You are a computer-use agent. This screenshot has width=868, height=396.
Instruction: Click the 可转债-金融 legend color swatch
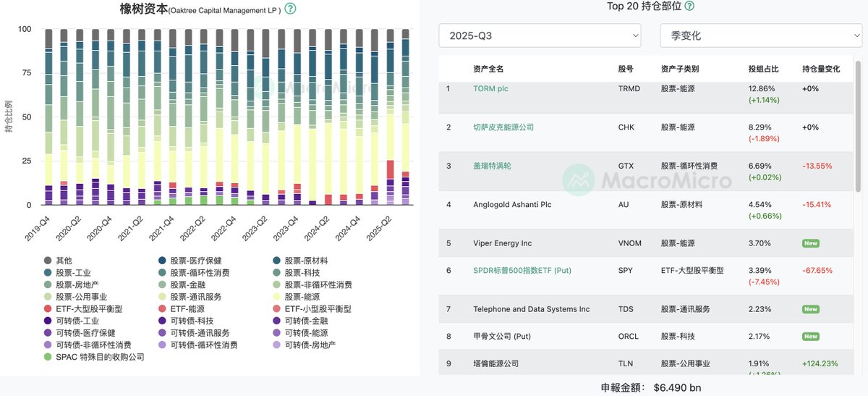click(277, 321)
